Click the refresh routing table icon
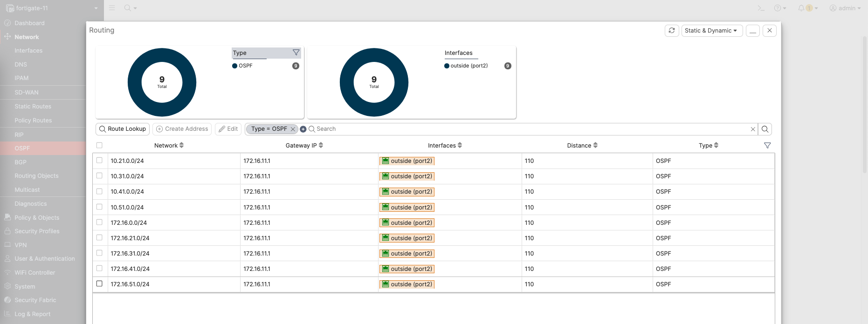Viewport: 868px width, 324px height. click(671, 31)
